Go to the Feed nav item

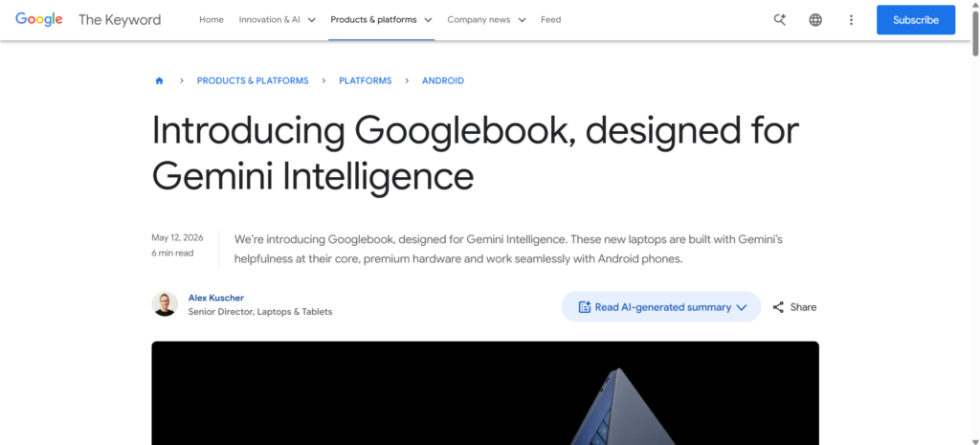(x=550, y=20)
